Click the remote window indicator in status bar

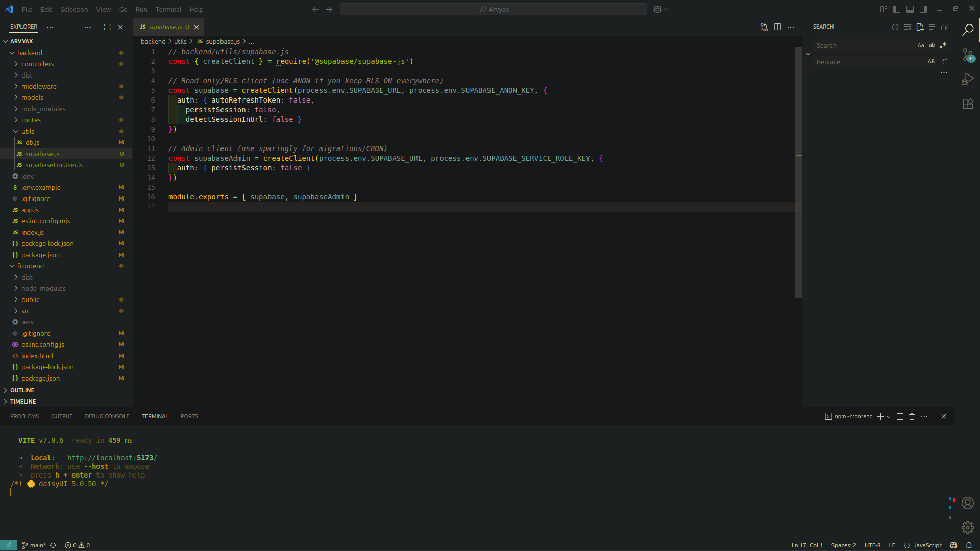(x=9, y=545)
